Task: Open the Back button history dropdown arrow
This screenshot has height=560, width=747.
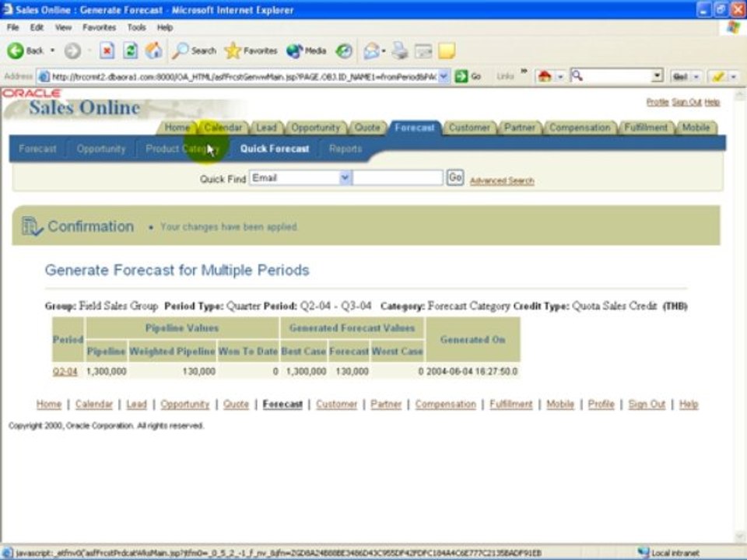Action: [52, 51]
